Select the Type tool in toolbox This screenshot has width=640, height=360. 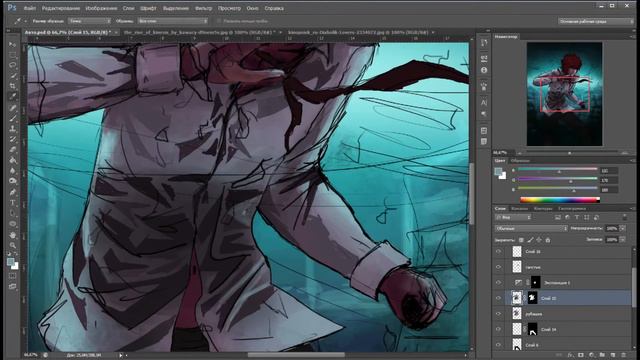pyautogui.click(x=13, y=202)
